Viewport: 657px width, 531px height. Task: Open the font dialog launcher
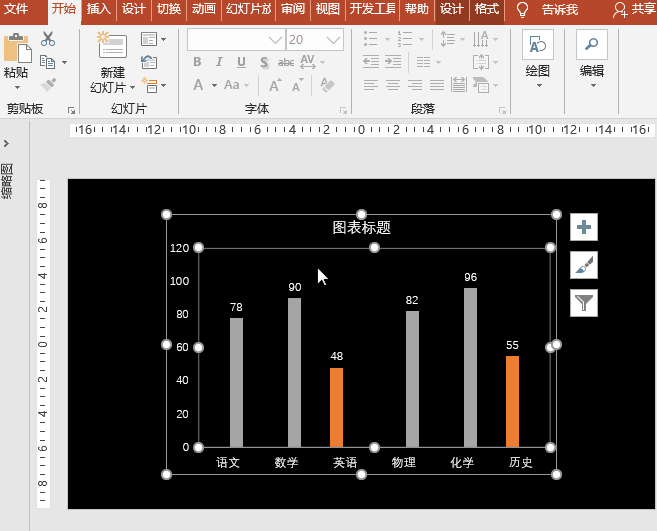pos(343,111)
